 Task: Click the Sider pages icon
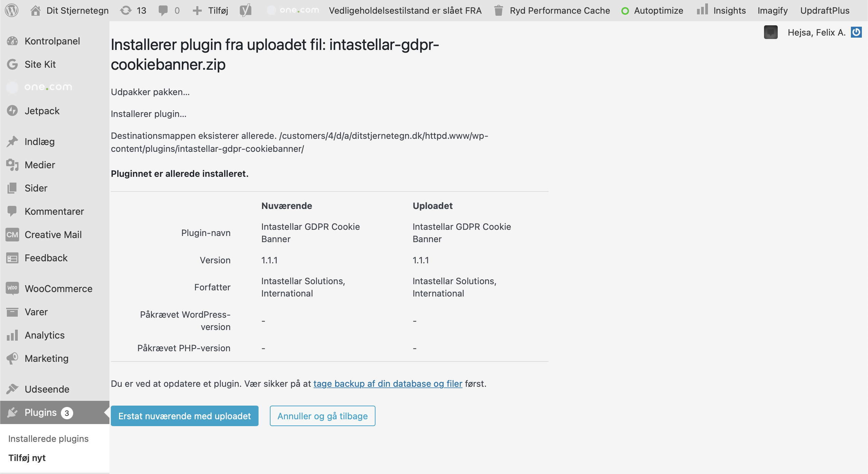[12, 188]
